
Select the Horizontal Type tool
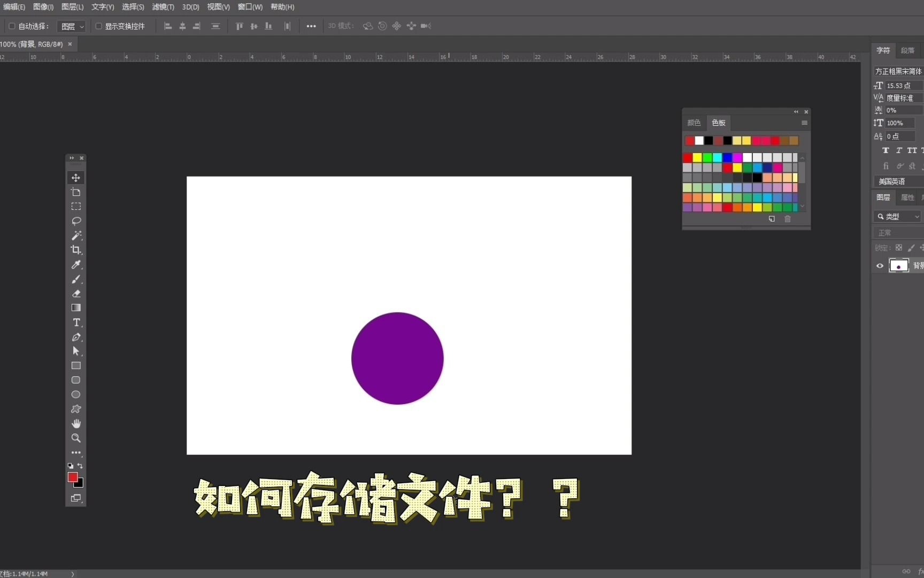75,323
